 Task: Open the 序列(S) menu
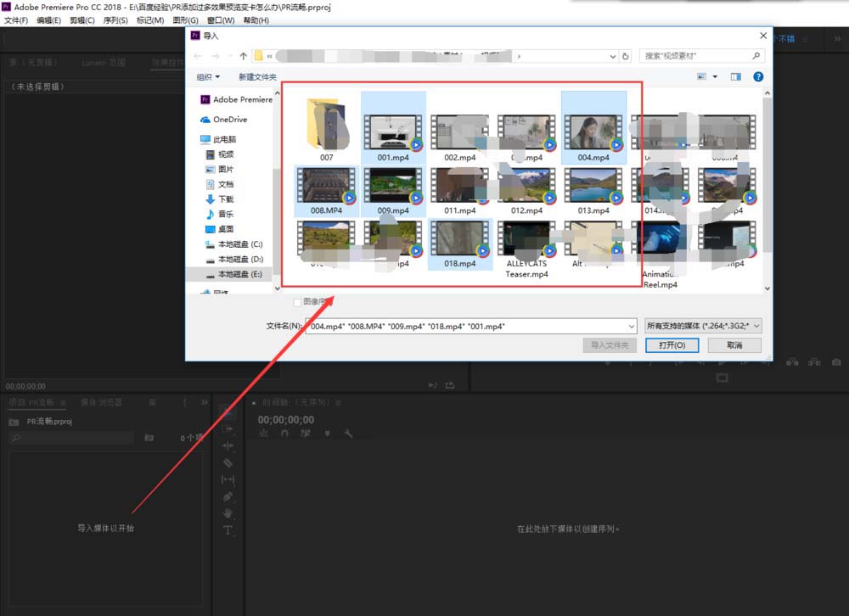point(115,20)
